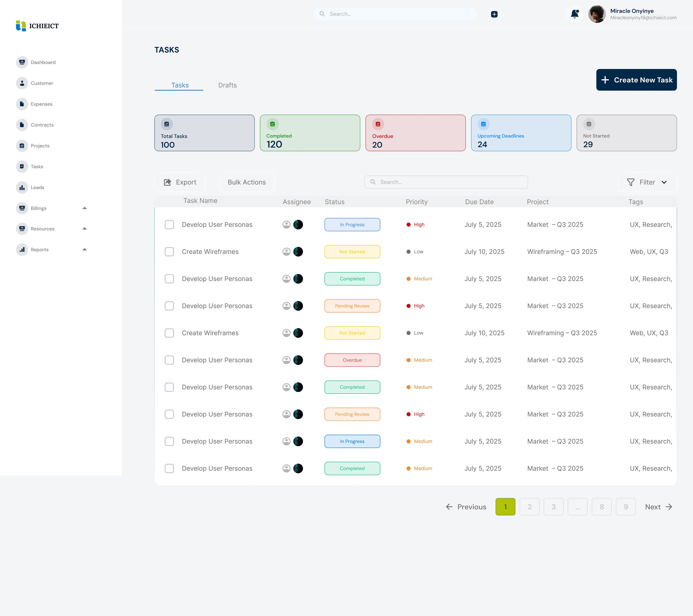
Task: Expand the Reports sidebar arrow
Action: click(84, 249)
